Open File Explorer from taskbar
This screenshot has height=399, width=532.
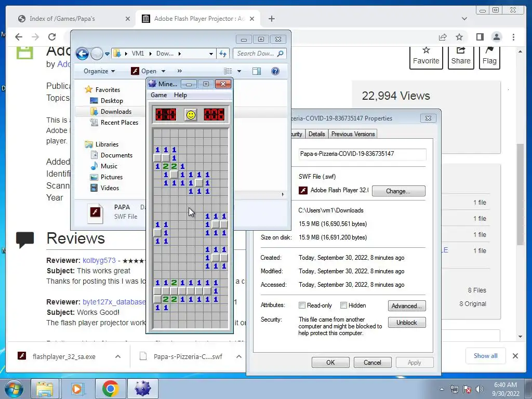coord(45,389)
